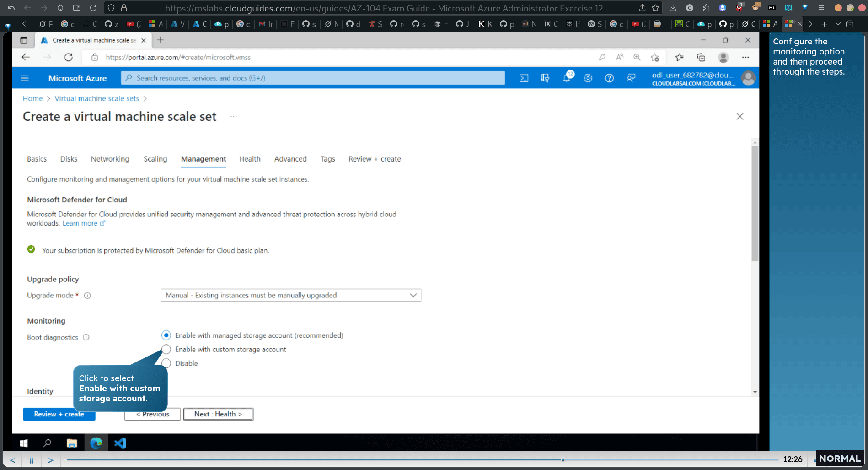This screenshot has height=470, width=868.
Task: Click Edge zoom magnifier icon
Action: [x=637, y=57]
